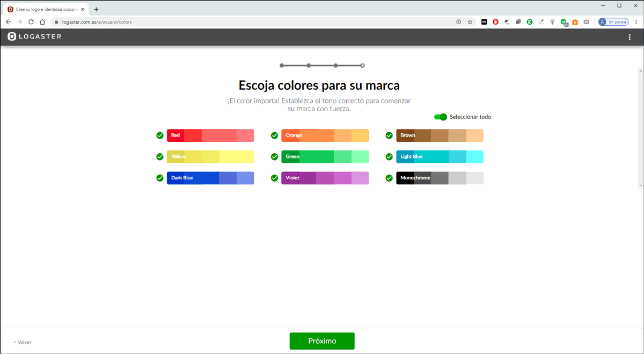Click the browser forward arrow
644x354 pixels.
(x=19, y=22)
